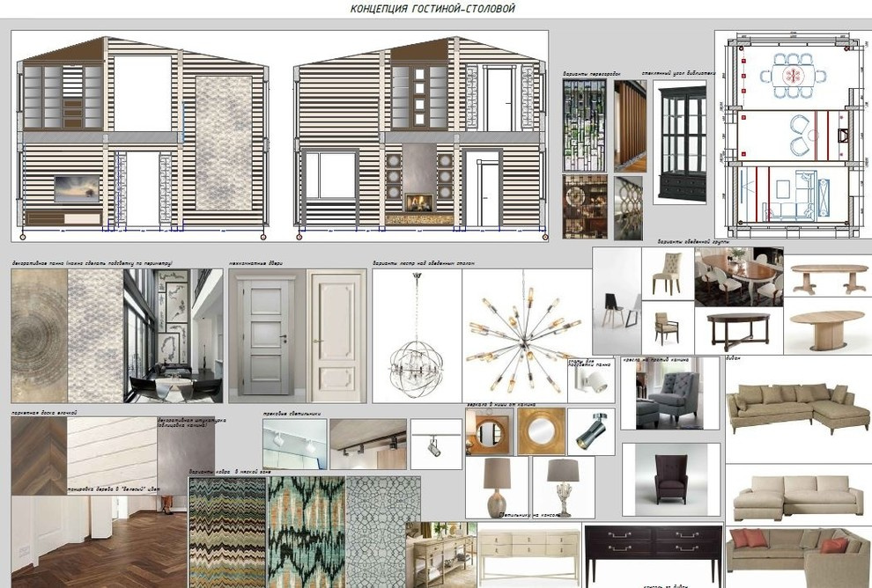
Task: Open the black glass display cabinet image
Action: point(679,143)
